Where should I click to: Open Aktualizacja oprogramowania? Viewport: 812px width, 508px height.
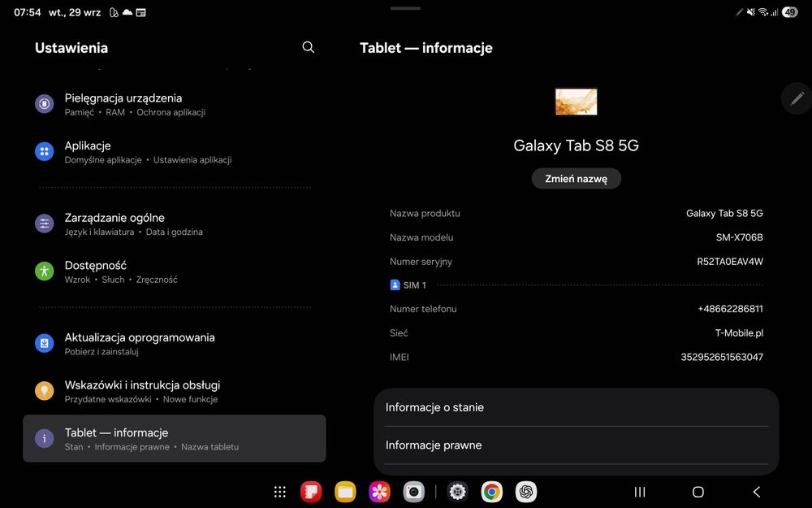pos(174,344)
